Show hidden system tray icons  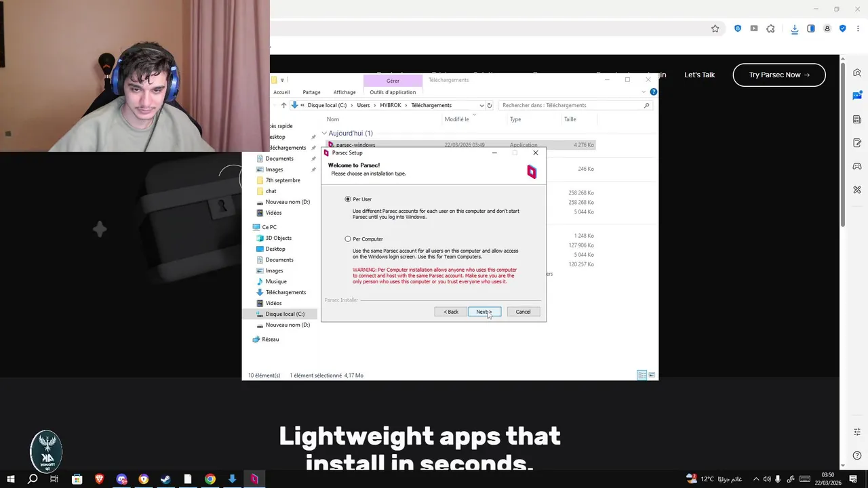pos(756,479)
